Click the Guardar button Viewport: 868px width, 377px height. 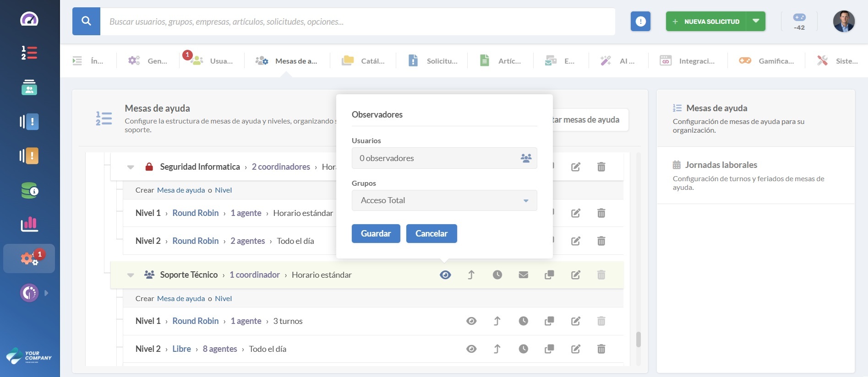376,233
